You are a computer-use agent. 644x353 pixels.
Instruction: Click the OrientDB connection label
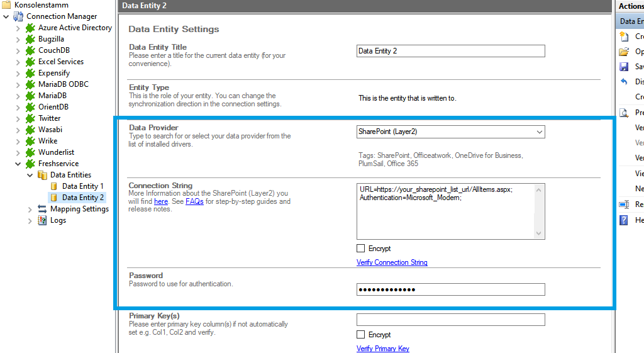(53, 107)
